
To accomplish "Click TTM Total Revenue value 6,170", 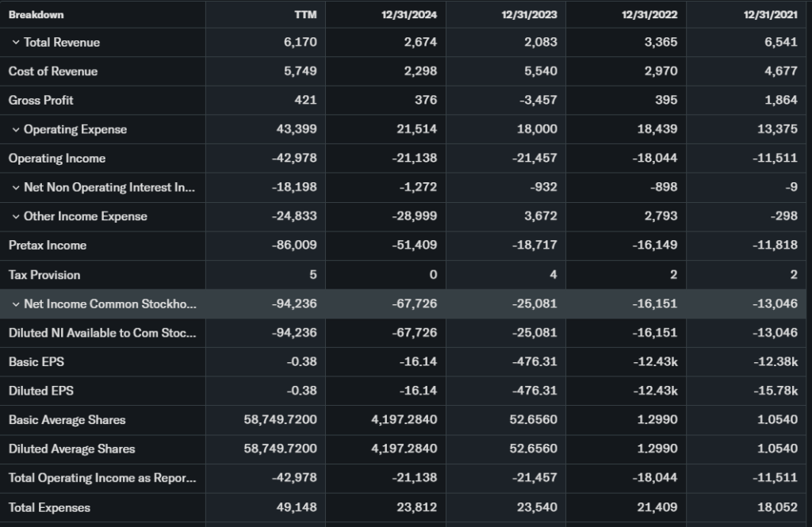I will point(301,43).
